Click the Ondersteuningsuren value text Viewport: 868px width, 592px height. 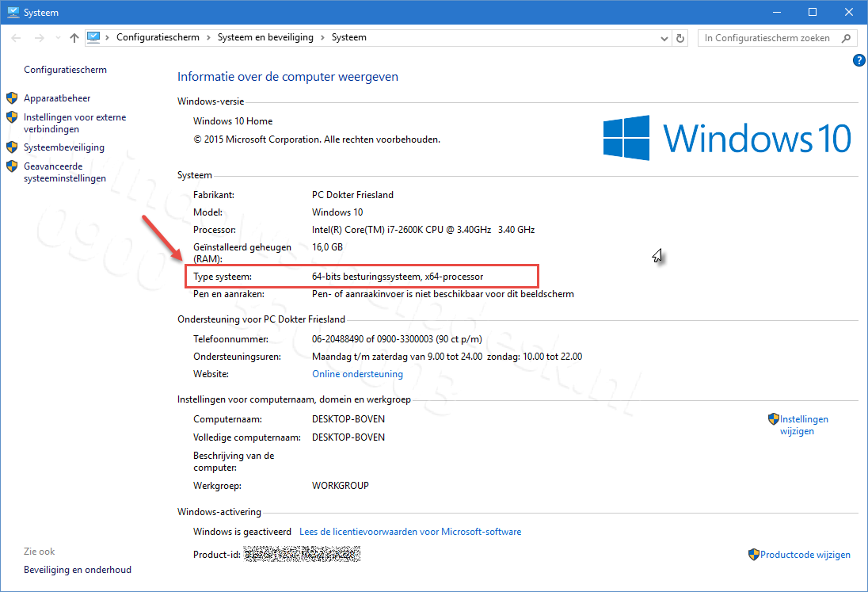(x=447, y=357)
